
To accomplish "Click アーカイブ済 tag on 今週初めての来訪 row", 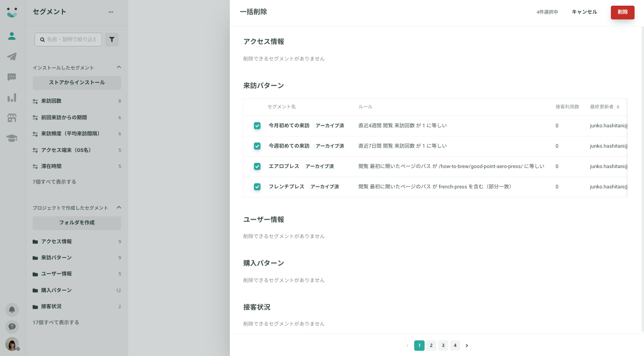I will pos(330,146).
